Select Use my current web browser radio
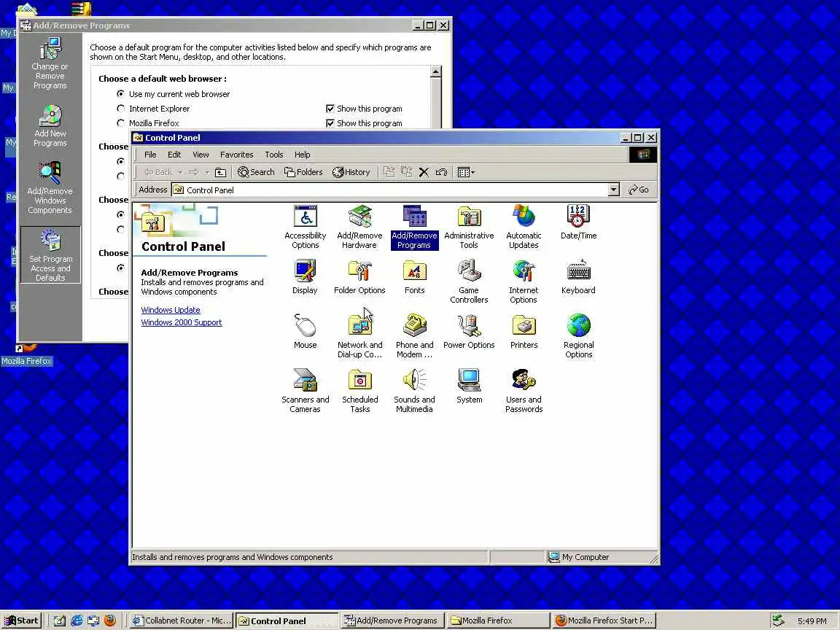The height and width of the screenshot is (630, 840). [x=120, y=94]
